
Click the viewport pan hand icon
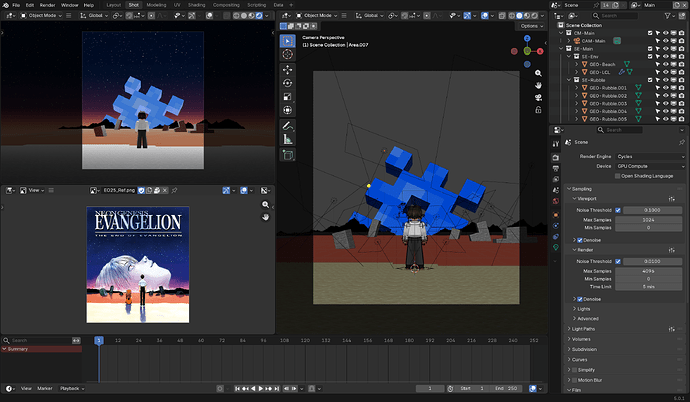[538, 85]
